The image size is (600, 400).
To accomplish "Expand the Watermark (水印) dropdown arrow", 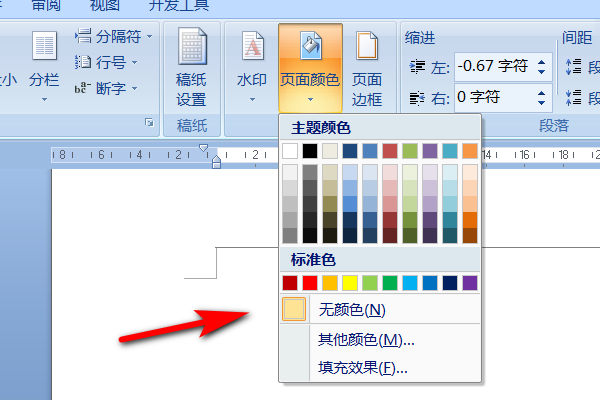I will click(x=252, y=100).
